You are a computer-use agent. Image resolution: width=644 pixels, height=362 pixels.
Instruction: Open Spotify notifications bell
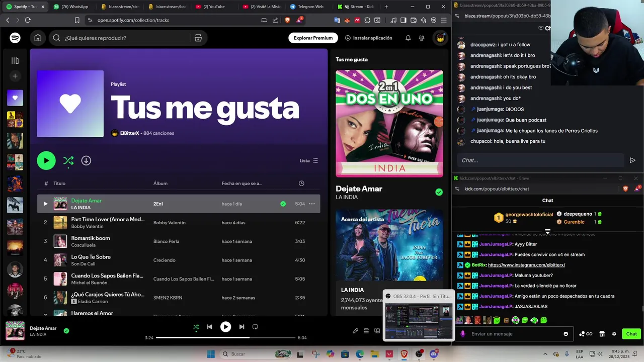408,38
